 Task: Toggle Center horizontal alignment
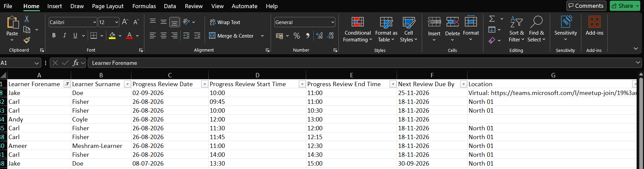pos(164,36)
